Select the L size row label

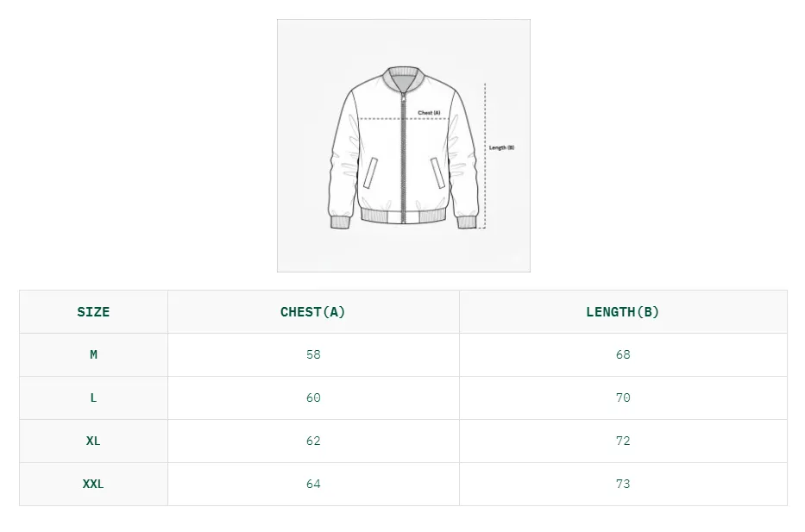pyautogui.click(x=93, y=397)
